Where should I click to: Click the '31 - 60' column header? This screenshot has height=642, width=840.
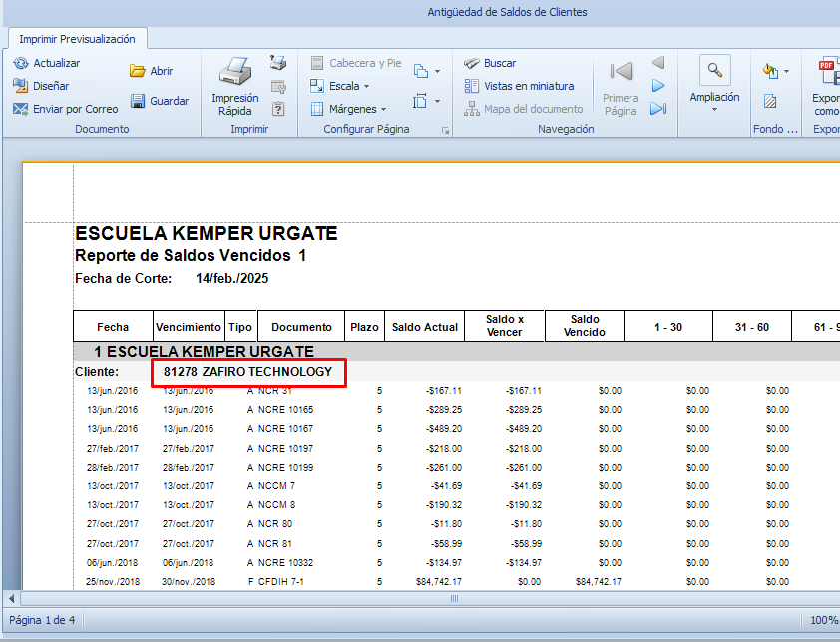752,327
